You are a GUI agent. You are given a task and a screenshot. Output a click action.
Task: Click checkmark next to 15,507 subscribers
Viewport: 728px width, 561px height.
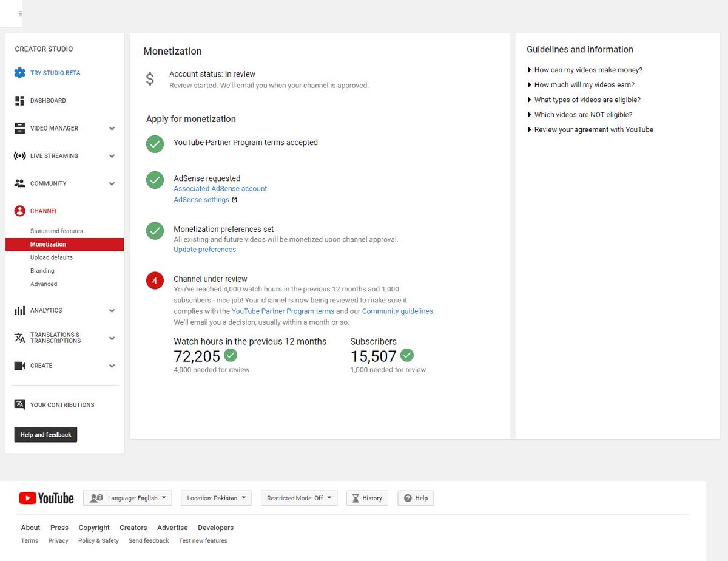407,355
